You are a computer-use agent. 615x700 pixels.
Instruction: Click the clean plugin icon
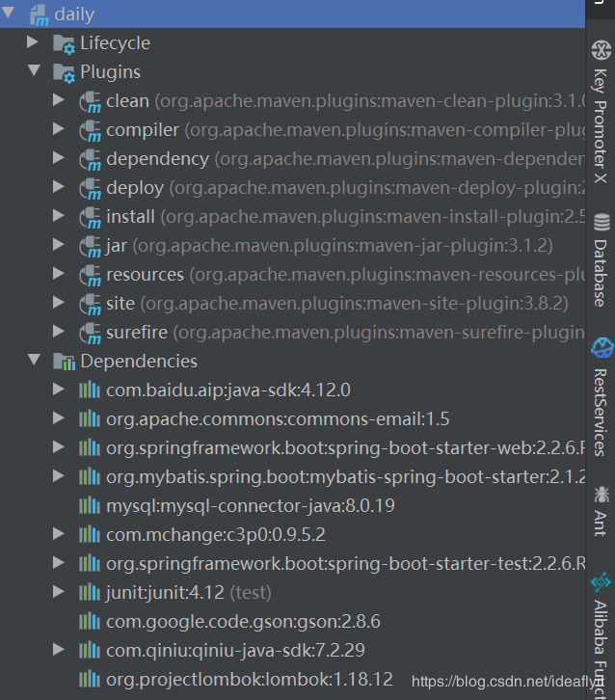pos(90,101)
